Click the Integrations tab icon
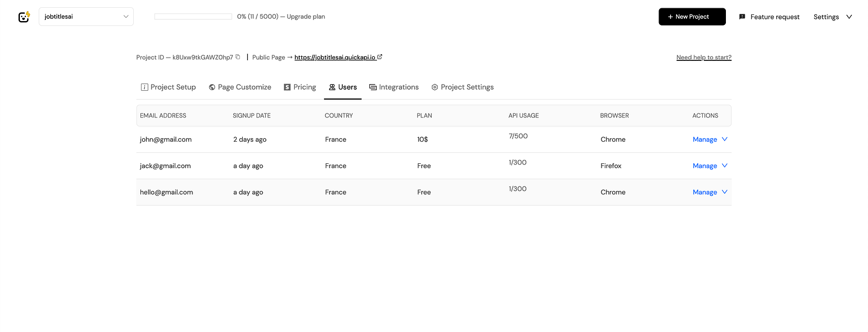This screenshot has width=868, height=332. pos(373,87)
